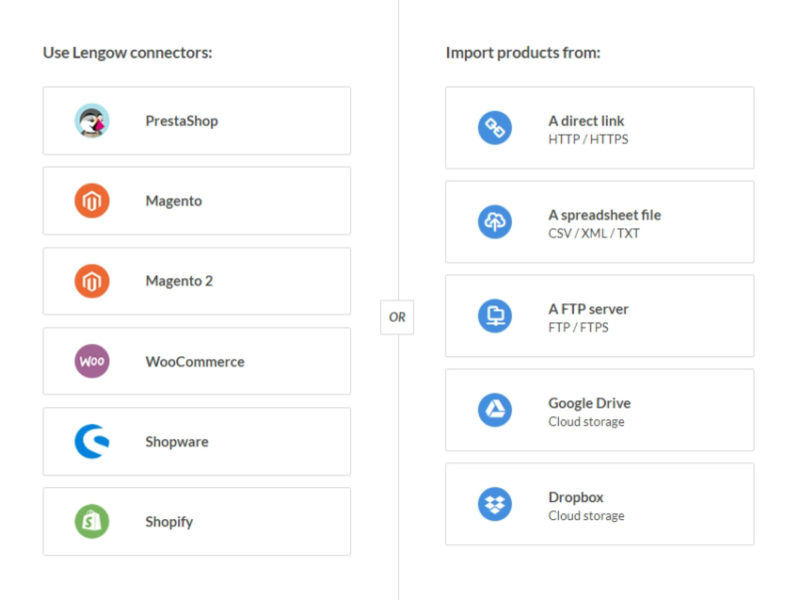
Task: Click the PrestaShop puffin logo icon
Action: click(x=92, y=121)
